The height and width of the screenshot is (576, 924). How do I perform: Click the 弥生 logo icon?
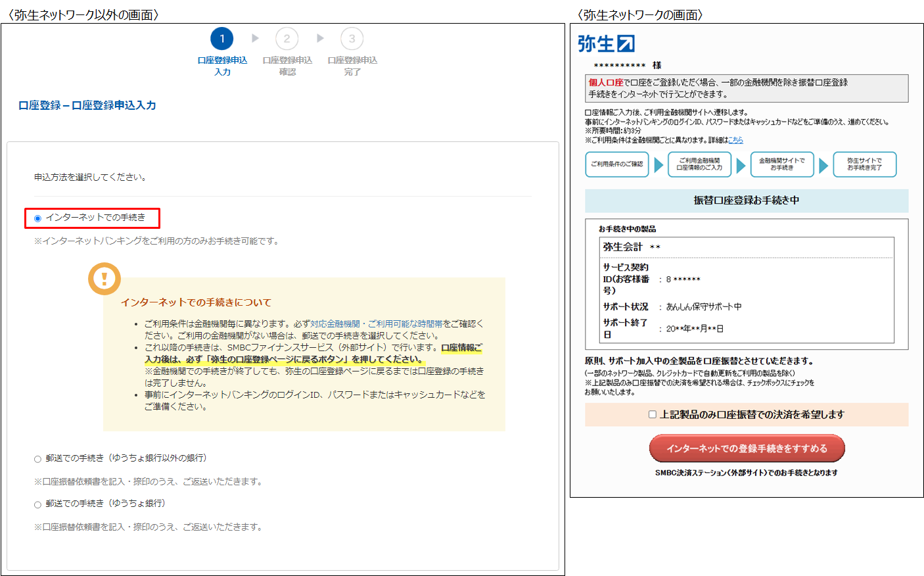click(x=606, y=43)
